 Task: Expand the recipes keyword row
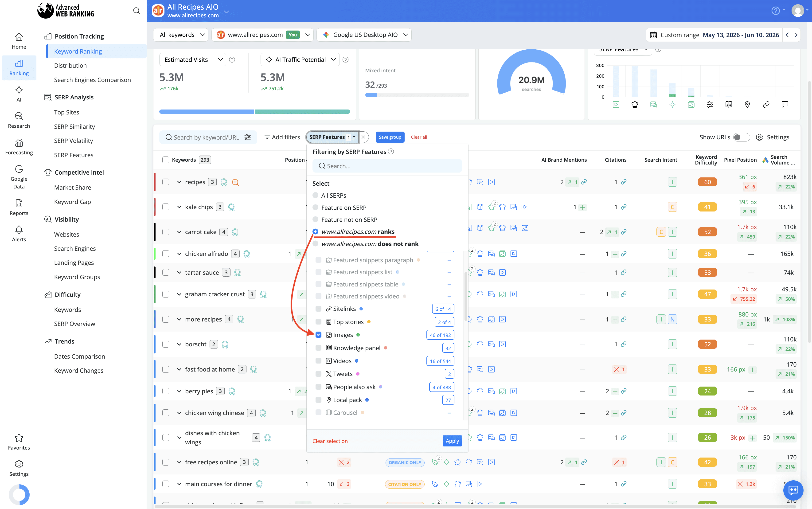(x=179, y=182)
